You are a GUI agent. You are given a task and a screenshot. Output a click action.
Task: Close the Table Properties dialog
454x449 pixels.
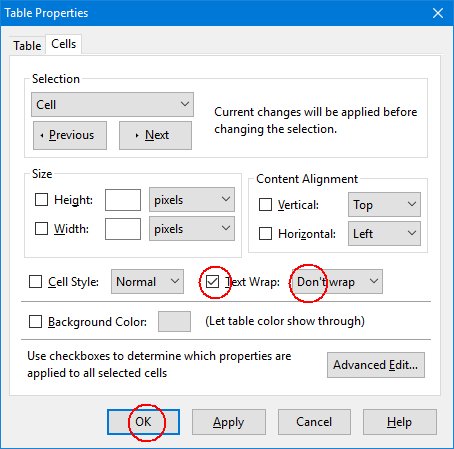[438, 13]
